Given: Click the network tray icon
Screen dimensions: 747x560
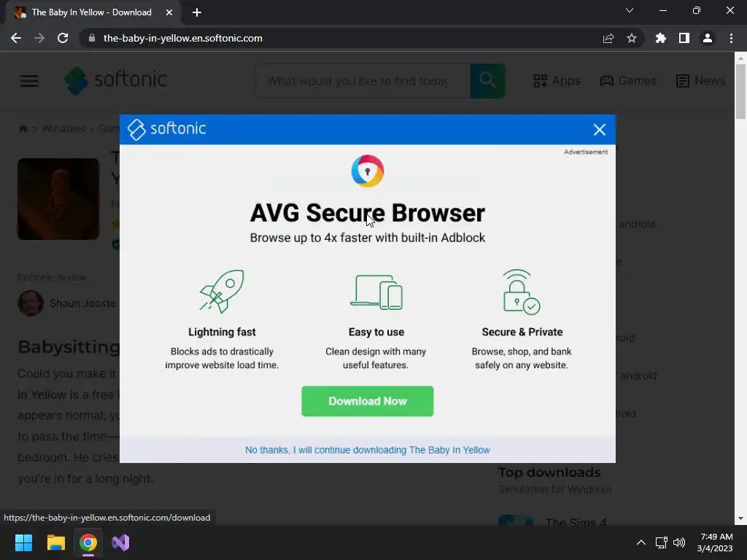Looking at the screenshot, I should pos(661,542).
